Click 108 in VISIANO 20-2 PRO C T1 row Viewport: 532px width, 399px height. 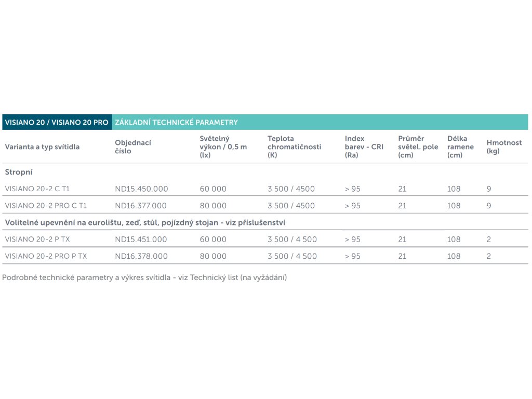coord(454,206)
